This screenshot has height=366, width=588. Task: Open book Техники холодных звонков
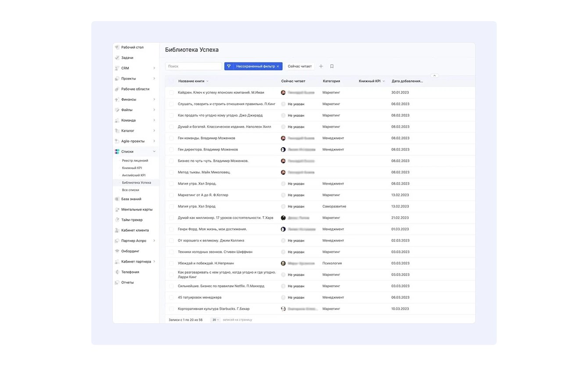[x=215, y=252]
